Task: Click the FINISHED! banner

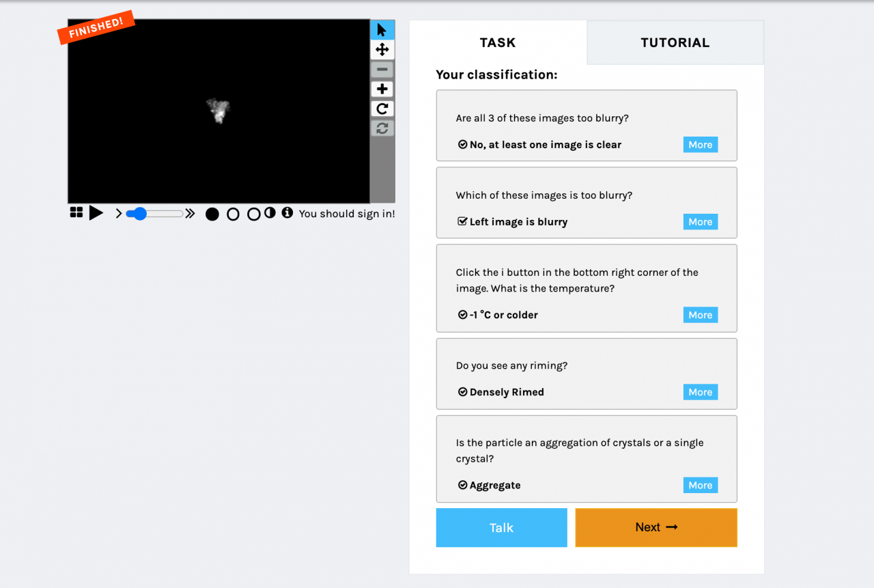Action: [x=96, y=28]
